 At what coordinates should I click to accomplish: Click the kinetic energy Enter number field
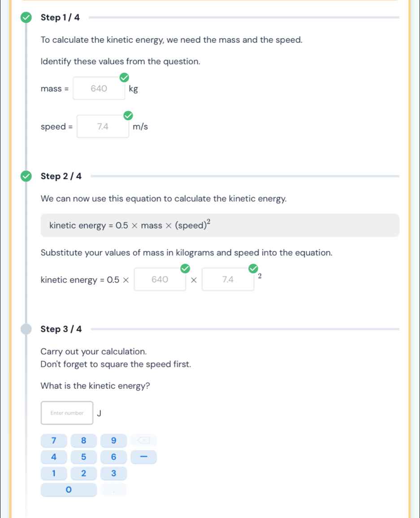[67, 413]
